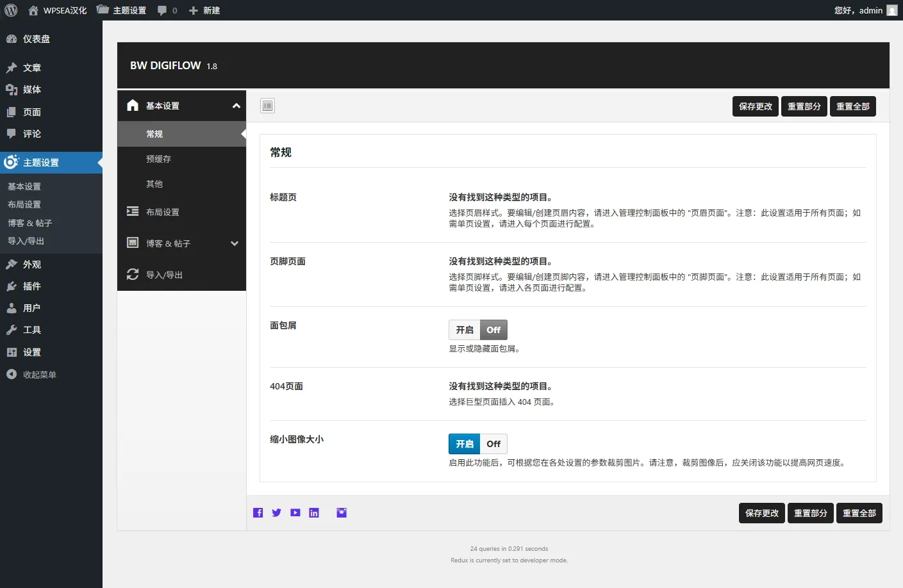Click the comments bubble icon in admin bar
The width and height of the screenshot is (903, 588).
(162, 10)
